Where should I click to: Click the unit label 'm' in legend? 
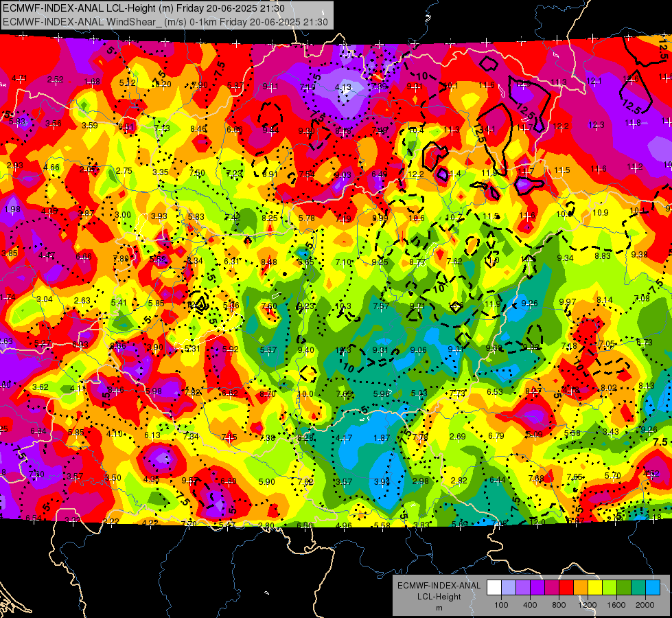coord(439,608)
